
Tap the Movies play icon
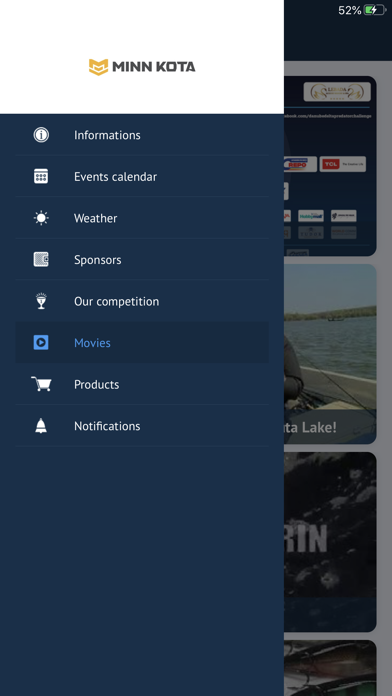(x=41, y=342)
